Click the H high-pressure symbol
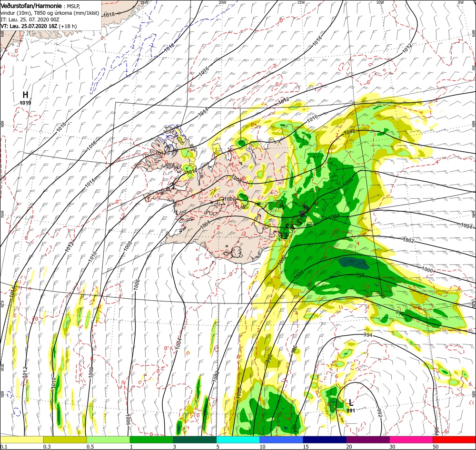Screen dimensions: 476x450 25,95
